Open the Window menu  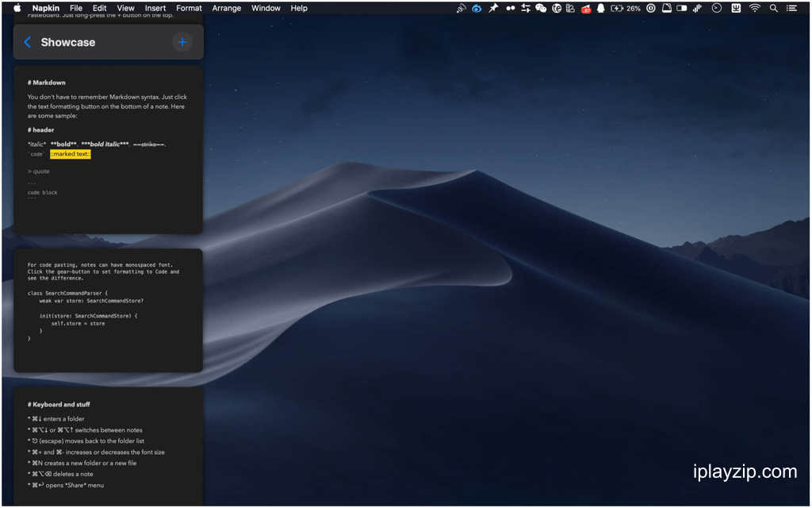pos(266,8)
